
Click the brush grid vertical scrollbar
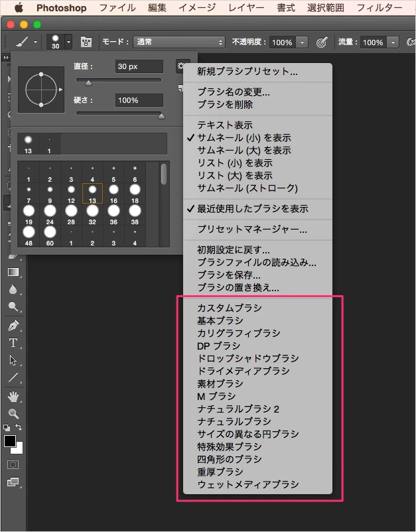pyautogui.click(x=164, y=174)
